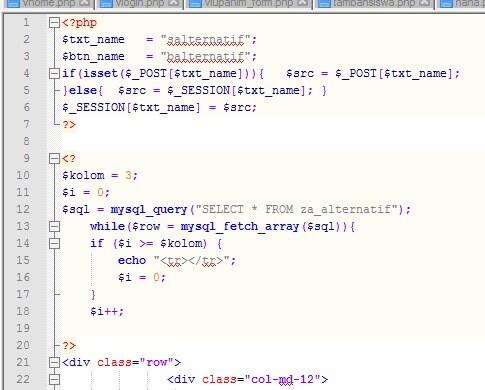This screenshot has width=485, height=390.
Task: Close the vhome.php tab
Action: pos(85,3)
